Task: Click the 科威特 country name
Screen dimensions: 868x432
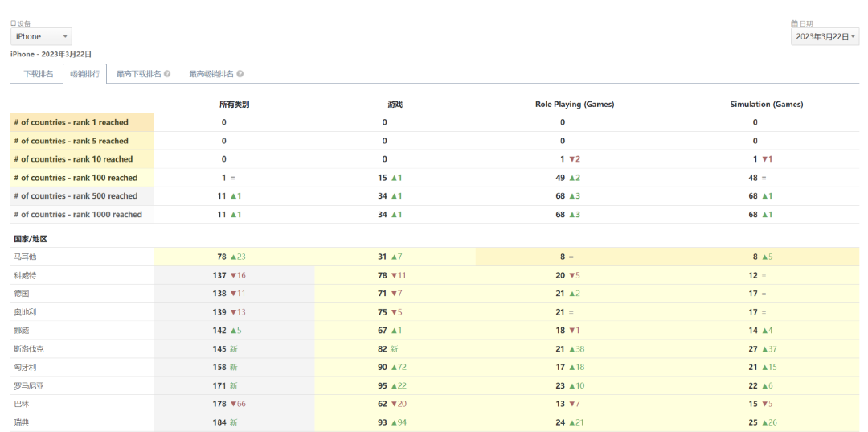Action: click(x=25, y=275)
